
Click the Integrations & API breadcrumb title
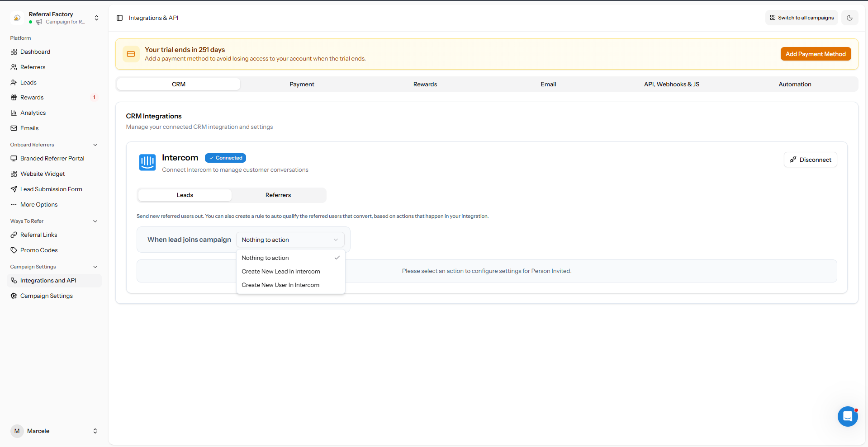pyautogui.click(x=153, y=18)
